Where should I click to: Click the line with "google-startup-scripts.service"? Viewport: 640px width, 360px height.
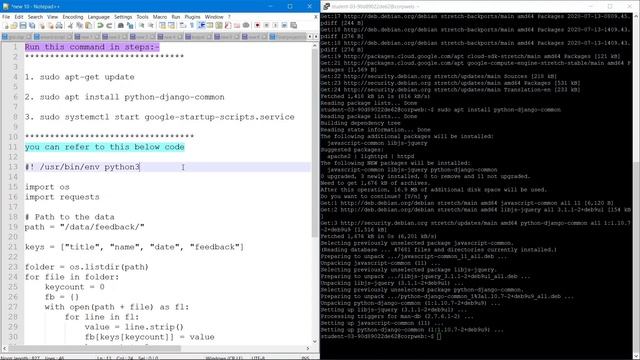click(x=160, y=117)
